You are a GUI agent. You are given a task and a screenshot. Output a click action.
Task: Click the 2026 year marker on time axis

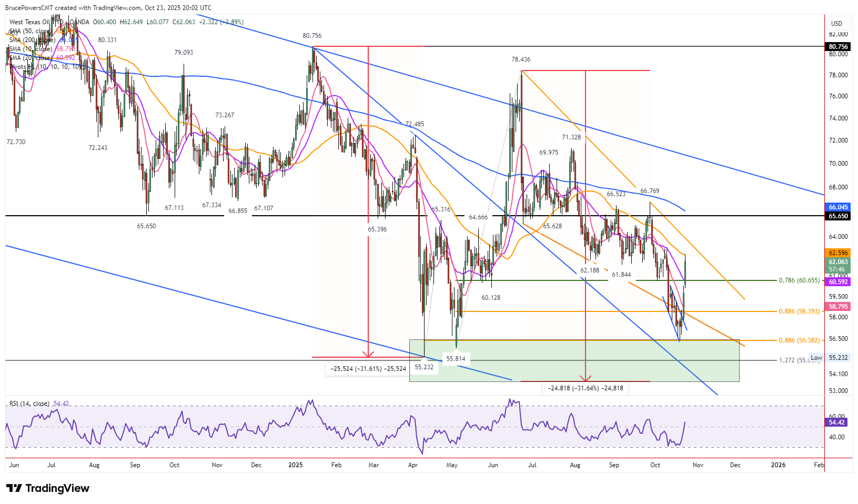[778, 465]
